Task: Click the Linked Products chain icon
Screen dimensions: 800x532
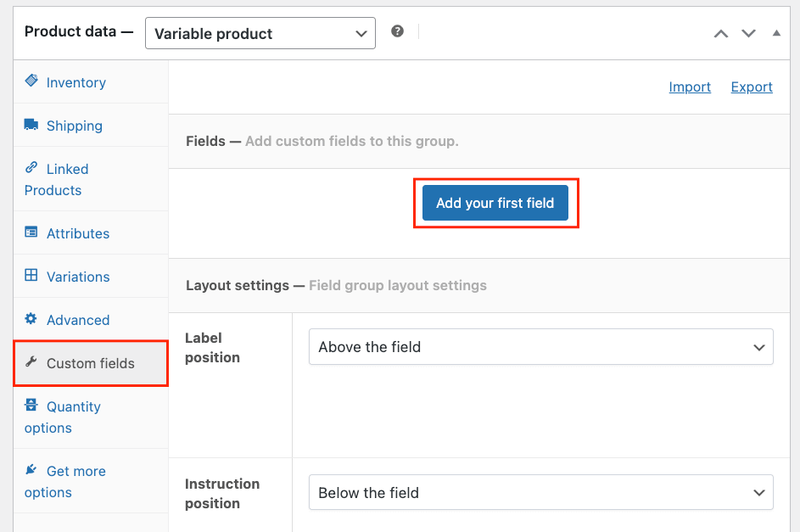Action: pyautogui.click(x=31, y=167)
